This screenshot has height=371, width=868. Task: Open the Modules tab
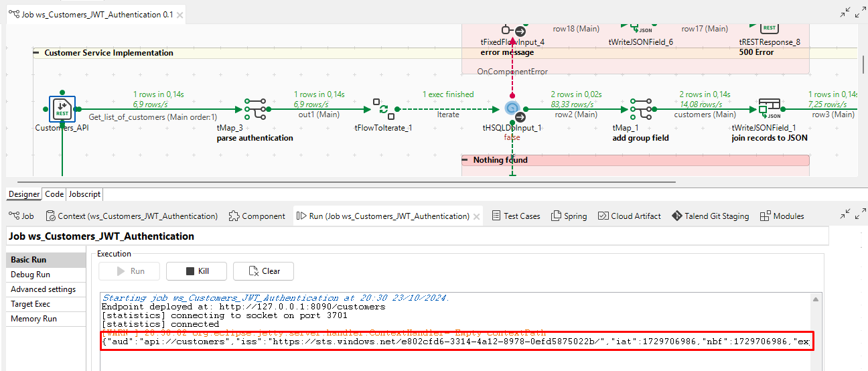point(782,216)
